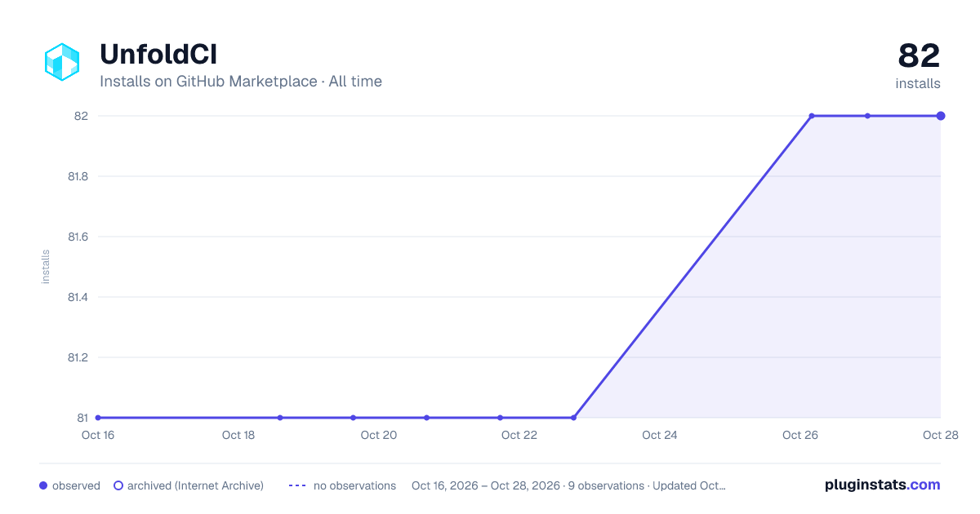The height and width of the screenshot is (514, 980).
Task: Click the 'archived (Internet Archive)' legend label
Action: pos(195,485)
